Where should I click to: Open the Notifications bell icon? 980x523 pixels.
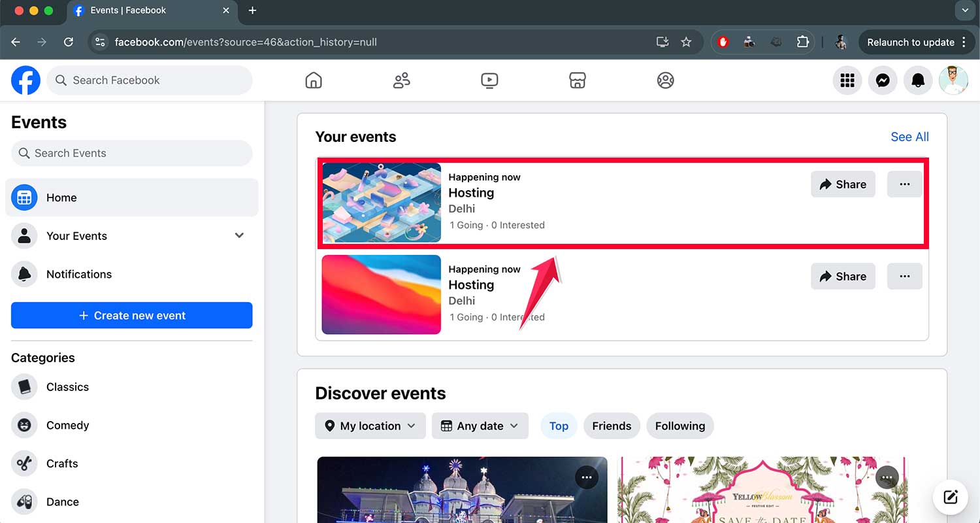tap(918, 80)
